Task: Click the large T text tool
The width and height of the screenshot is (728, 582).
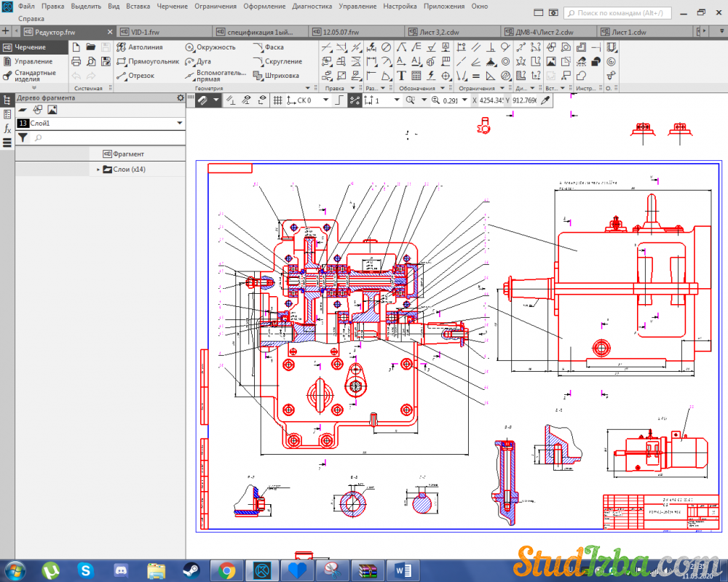Action: [x=401, y=76]
